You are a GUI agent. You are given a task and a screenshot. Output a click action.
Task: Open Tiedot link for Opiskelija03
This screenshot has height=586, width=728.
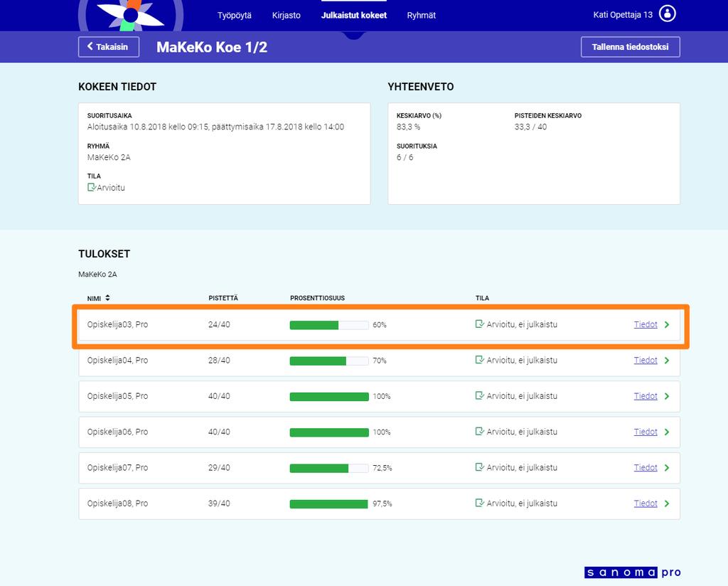(646, 324)
